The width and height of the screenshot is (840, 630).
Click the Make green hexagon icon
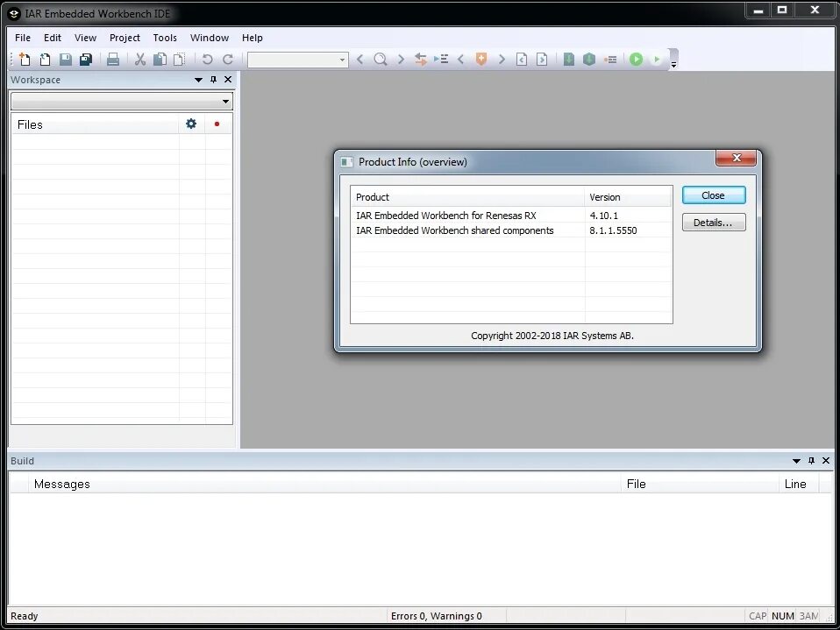(589, 60)
